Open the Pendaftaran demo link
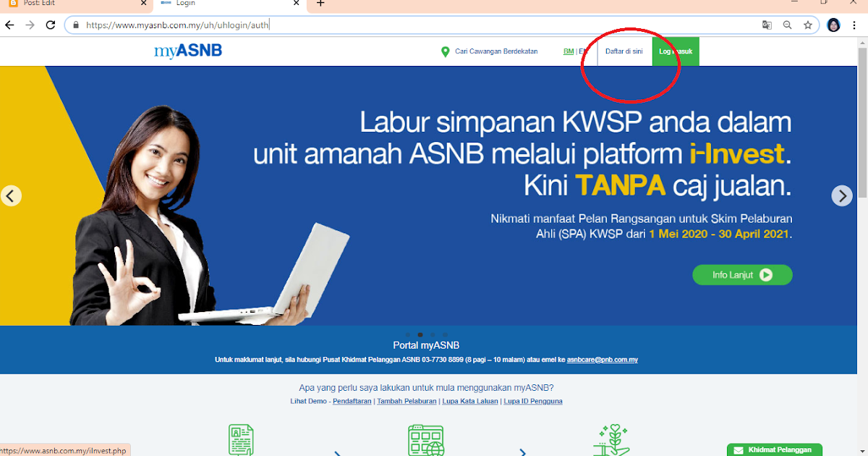868x456 pixels. pos(352,400)
